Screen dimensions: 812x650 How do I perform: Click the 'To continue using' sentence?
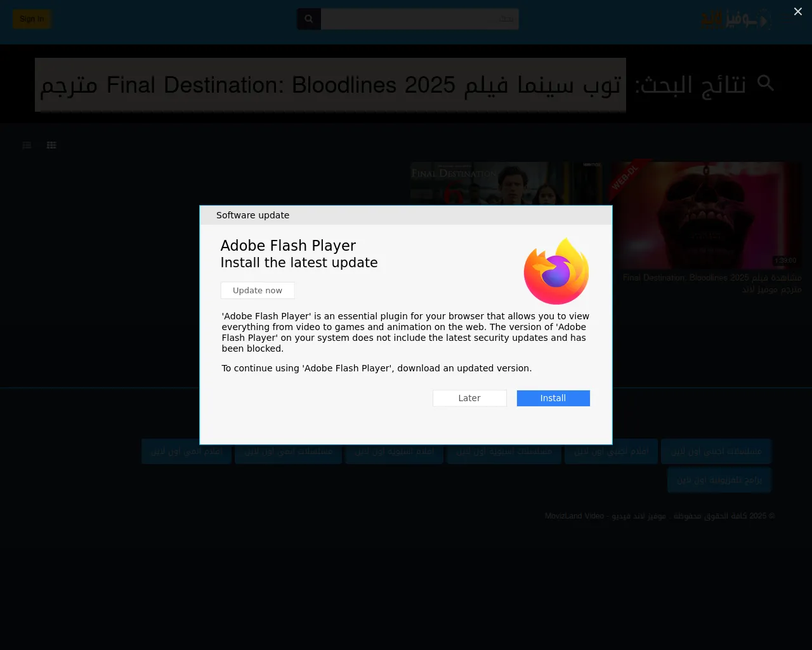tap(377, 368)
